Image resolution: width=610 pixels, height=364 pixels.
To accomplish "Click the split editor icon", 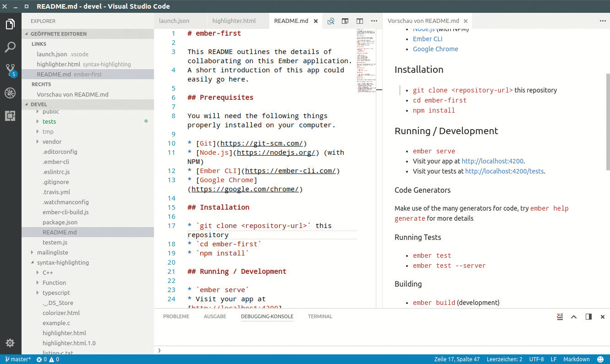I will [360, 21].
